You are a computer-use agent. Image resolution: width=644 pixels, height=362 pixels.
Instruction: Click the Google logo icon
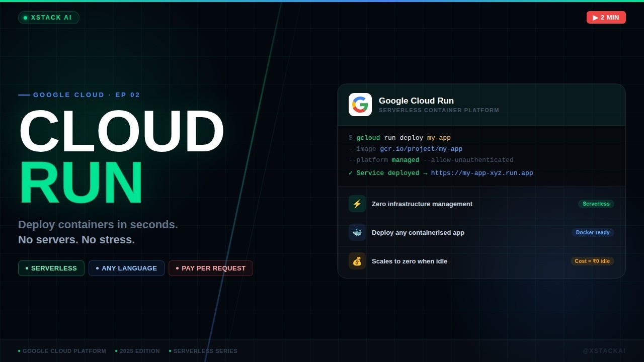click(360, 105)
